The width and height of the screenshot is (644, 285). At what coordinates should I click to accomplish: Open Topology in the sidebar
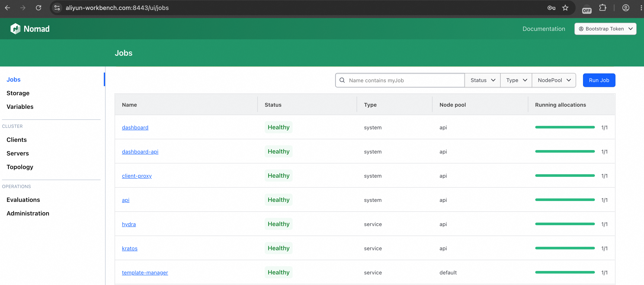pos(20,167)
